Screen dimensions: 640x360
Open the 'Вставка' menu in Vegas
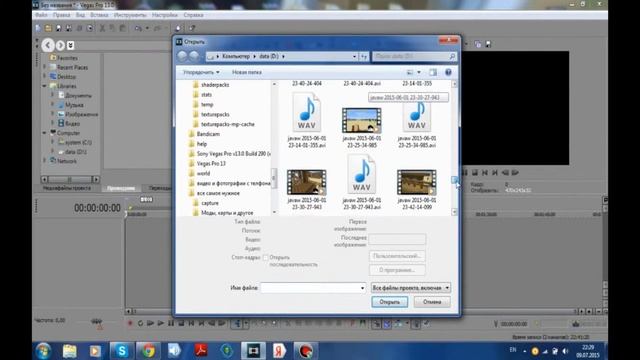(x=99, y=15)
